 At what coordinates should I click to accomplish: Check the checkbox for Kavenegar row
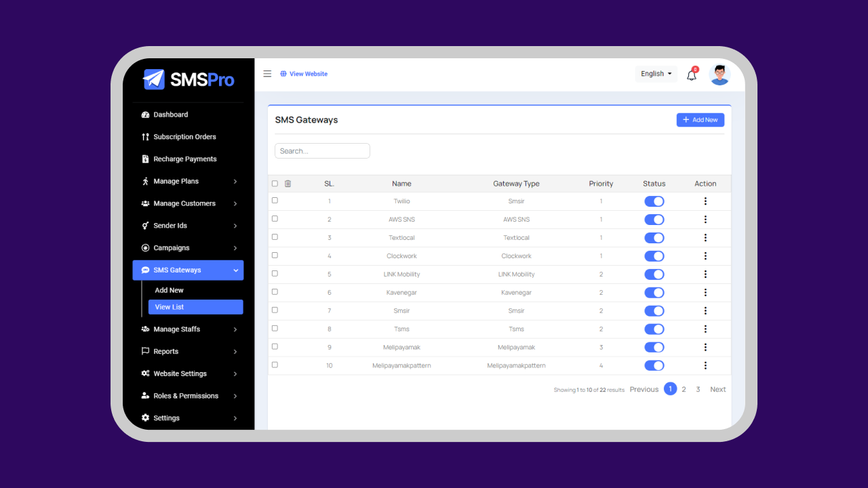click(x=275, y=291)
